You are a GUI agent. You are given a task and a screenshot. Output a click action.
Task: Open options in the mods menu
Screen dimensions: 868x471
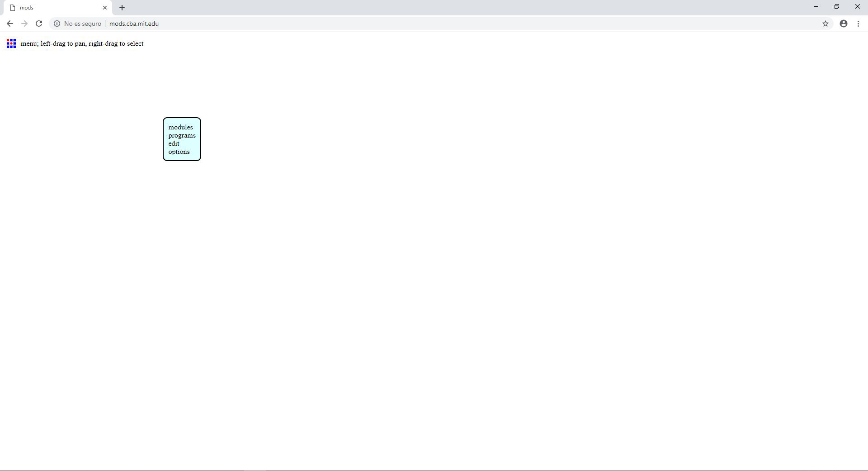(179, 152)
